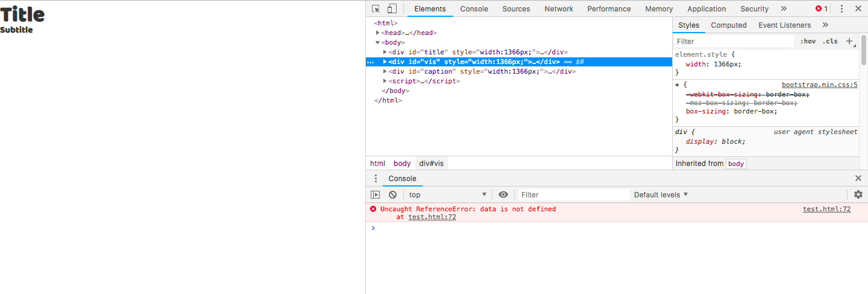
Task: Click the display: block declaration
Action: [716, 141]
